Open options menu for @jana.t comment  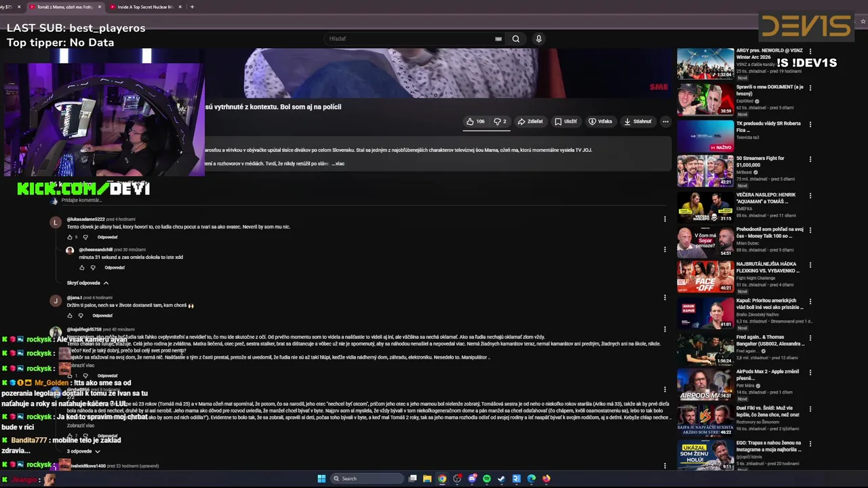[665, 297]
